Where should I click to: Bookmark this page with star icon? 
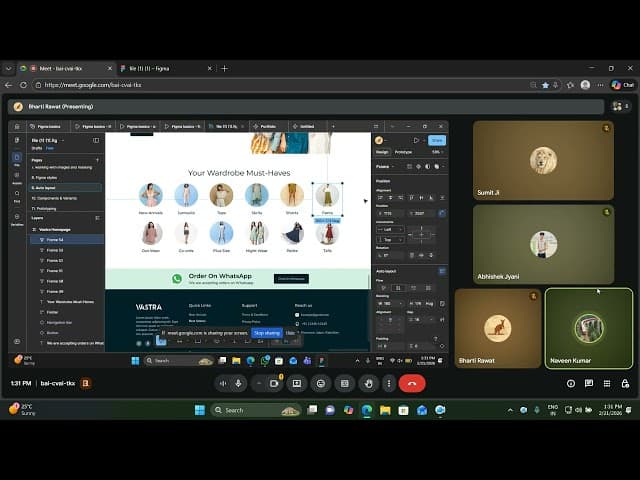pos(545,85)
